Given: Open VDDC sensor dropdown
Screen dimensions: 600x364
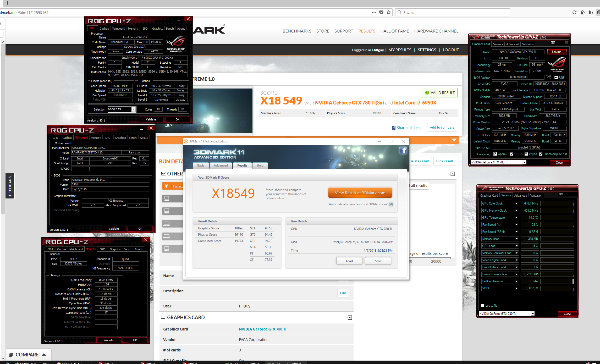Looking at the screenshot, I should click(516, 288).
